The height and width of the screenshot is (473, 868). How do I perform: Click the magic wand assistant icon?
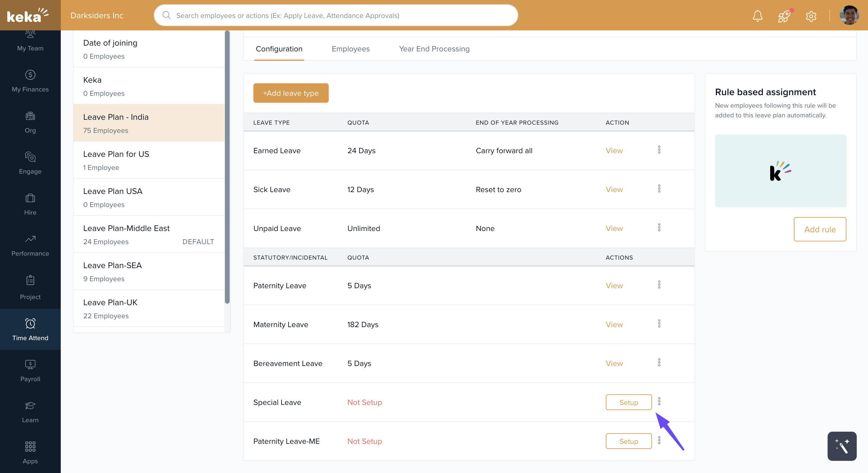tap(842, 446)
